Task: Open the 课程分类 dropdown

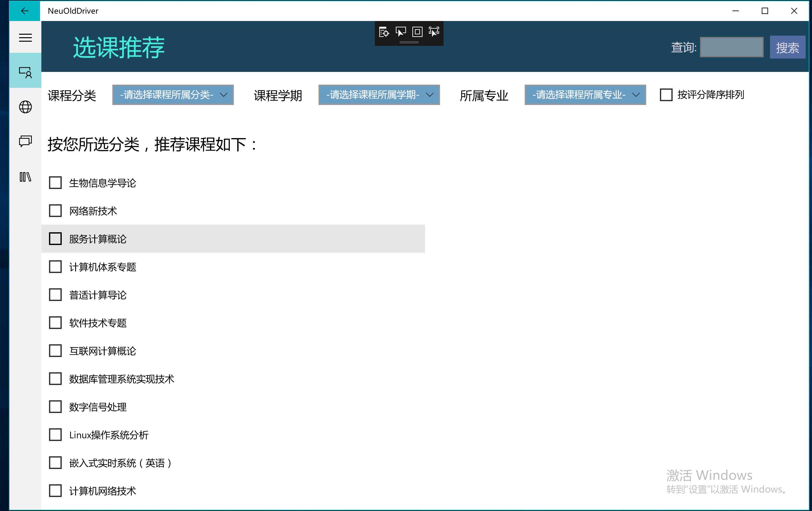Action: [x=173, y=95]
